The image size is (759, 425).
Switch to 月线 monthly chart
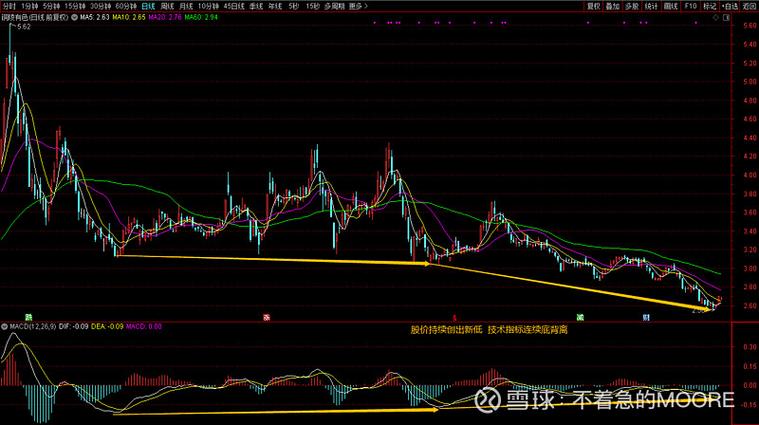[186, 5]
